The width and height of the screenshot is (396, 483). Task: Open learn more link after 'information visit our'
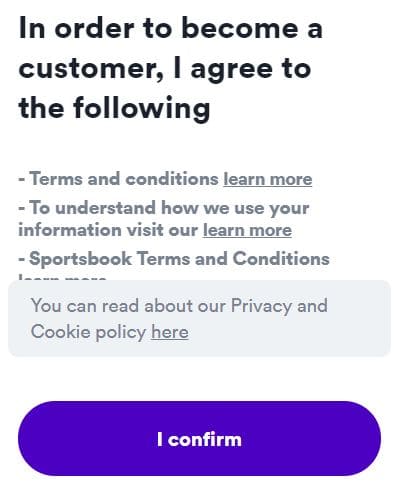coord(247,230)
